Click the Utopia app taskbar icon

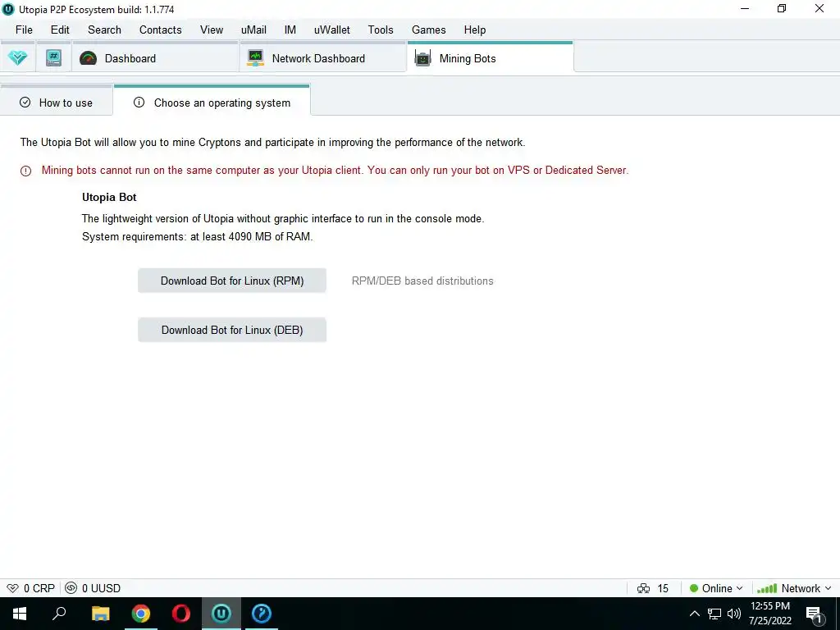221,614
